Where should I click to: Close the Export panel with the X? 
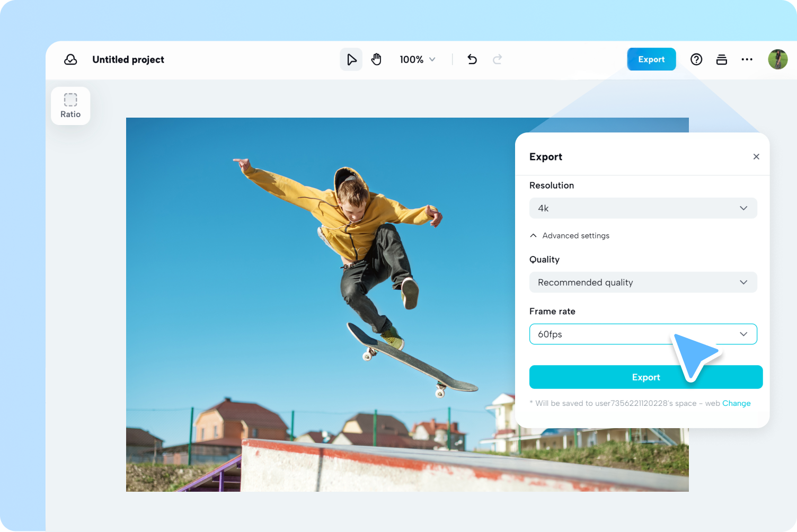pos(756,156)
